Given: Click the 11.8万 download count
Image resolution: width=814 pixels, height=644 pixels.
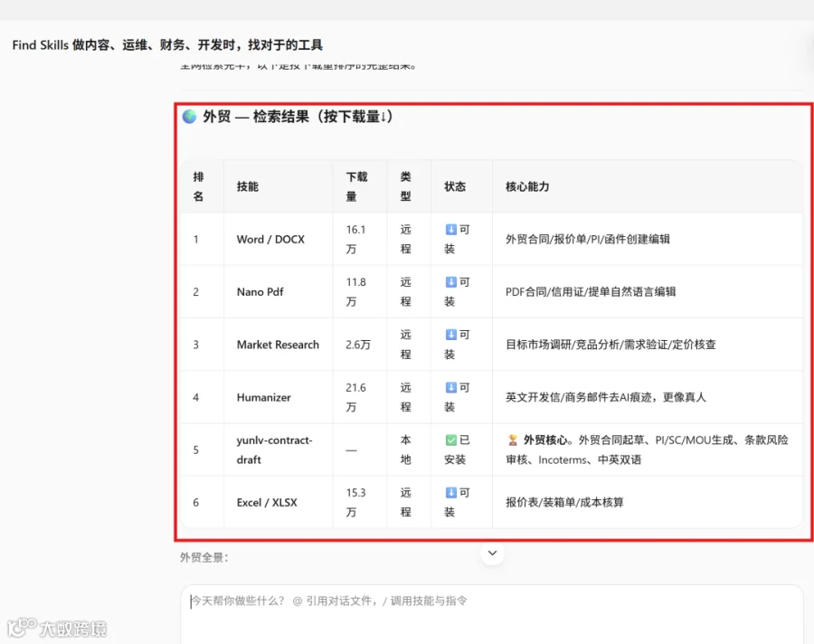Looking at the screenshot, I should click(356, 292).
